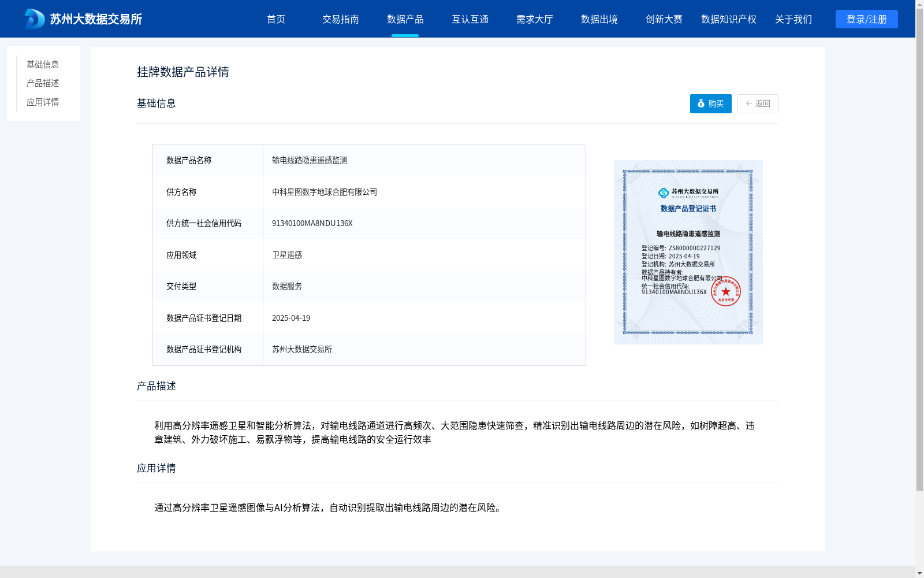Go to 互认互通 in the navigation

click(470, 19)
